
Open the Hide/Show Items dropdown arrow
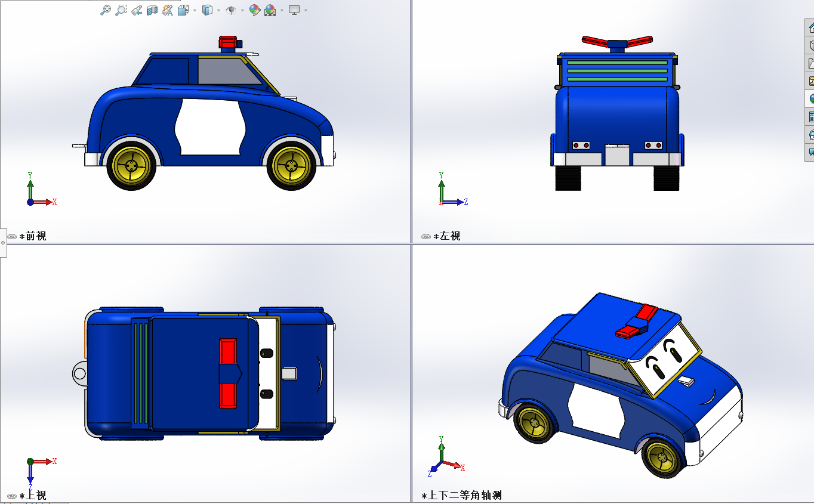click(242, 10)
